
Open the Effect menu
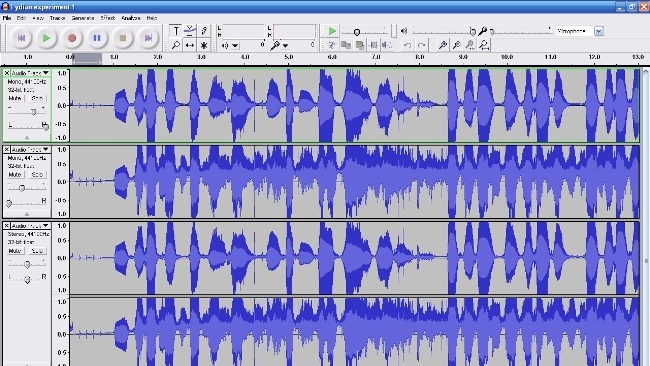[x=108, y=18]
